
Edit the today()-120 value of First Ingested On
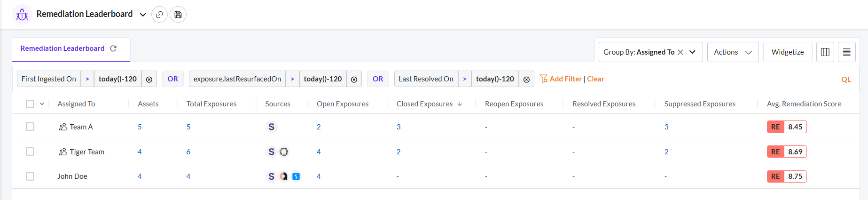click(x=117, y=79)
